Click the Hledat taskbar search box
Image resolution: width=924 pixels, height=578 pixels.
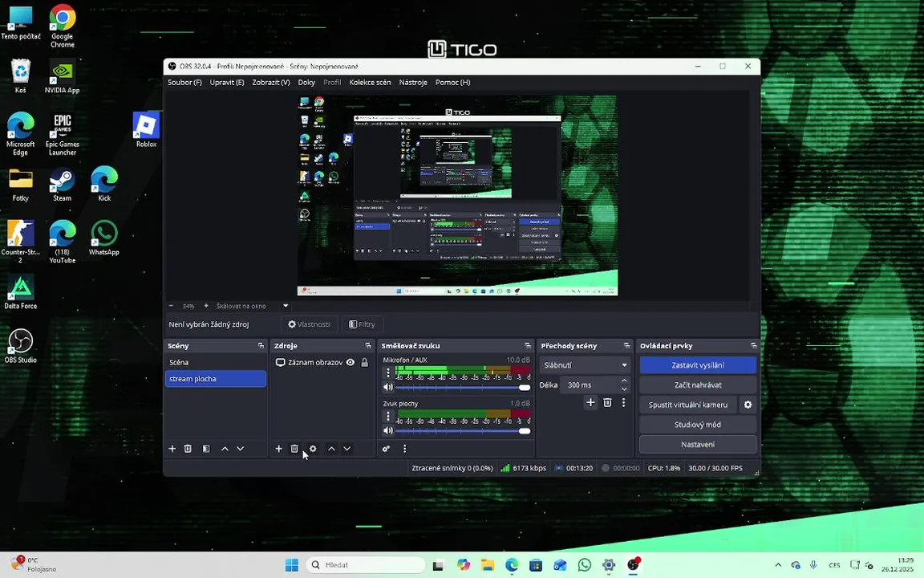[x=366, y=565]
